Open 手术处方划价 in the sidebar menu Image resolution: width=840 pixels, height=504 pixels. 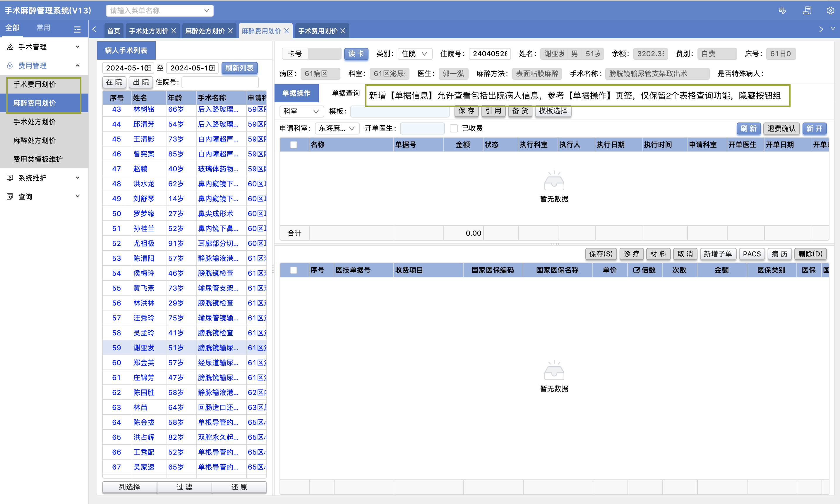[x=34, y=122]
